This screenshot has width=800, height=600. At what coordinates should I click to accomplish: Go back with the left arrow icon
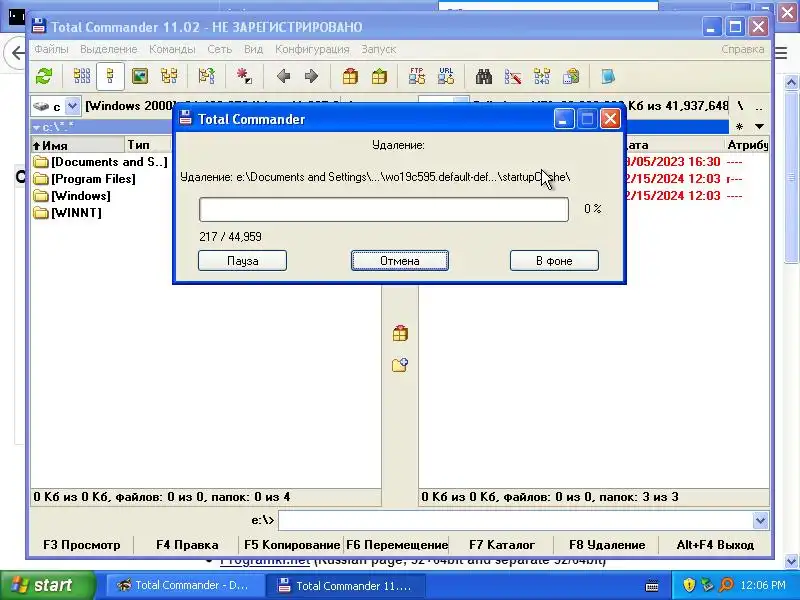pos(284,77)
